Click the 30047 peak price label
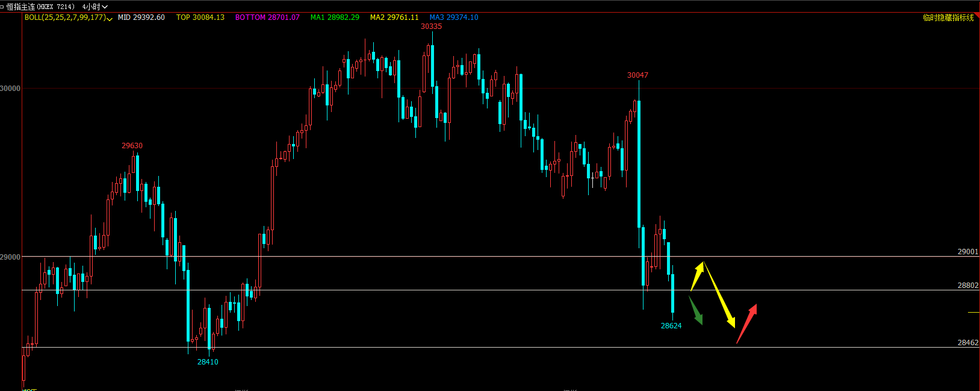The height and width of the screenshot is (391, 980). 637,75
